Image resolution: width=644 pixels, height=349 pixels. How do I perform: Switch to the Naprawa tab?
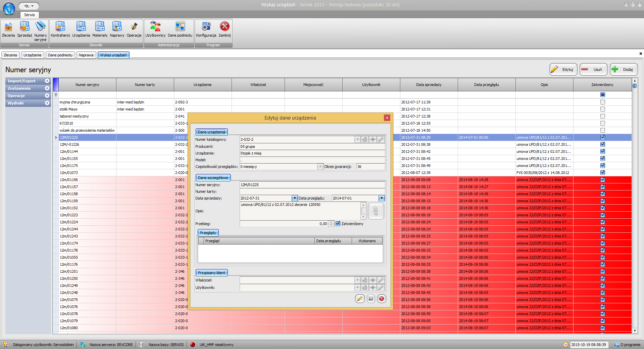point(86,55)
